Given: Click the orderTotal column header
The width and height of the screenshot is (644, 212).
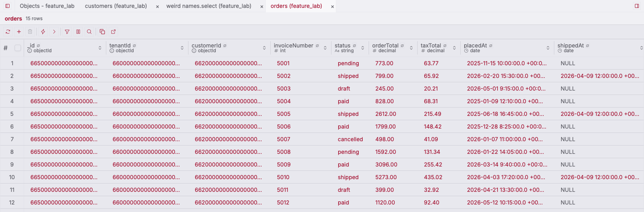Looking at the screenshot, I should 393,48.
